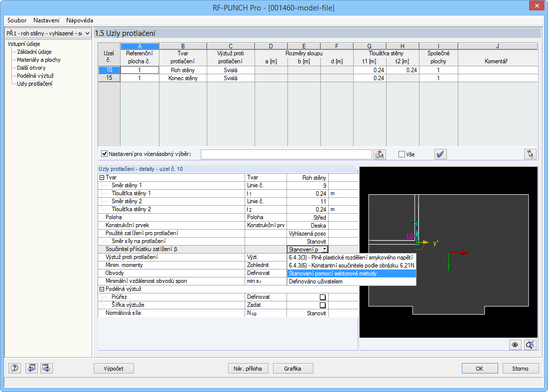
Task: Choose option 6.4.3(3) plastic shear distribution
Action: (x=351, y=258)
